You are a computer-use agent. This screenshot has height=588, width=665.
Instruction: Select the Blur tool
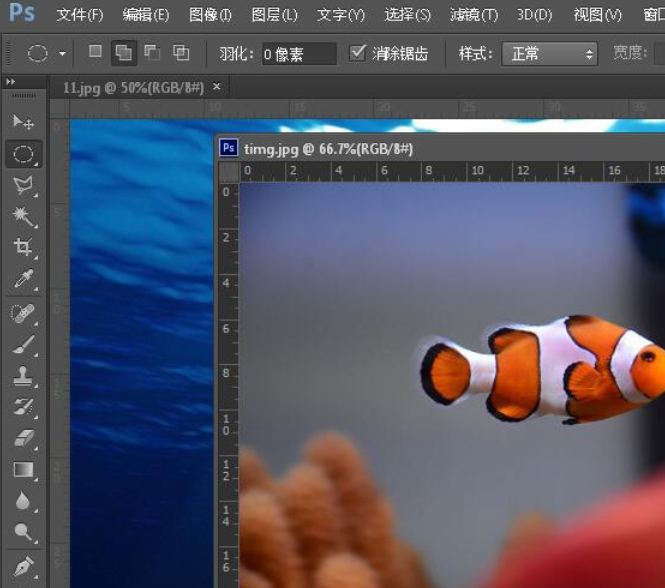(x=23, y=501)
